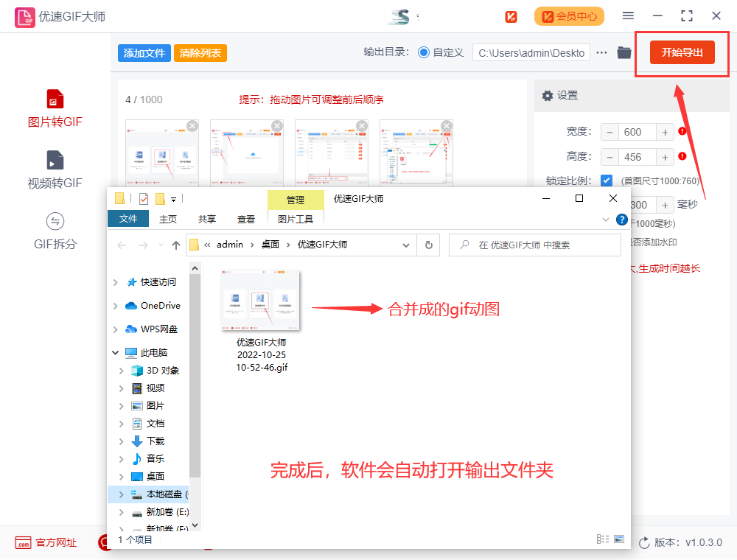
Task: Remove the first image thumbnail
Action: 192,126
